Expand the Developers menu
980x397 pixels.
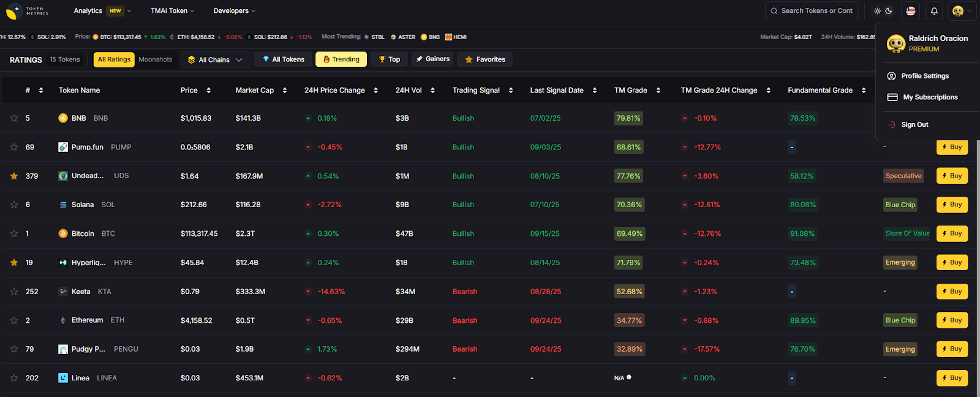[234, 11]
